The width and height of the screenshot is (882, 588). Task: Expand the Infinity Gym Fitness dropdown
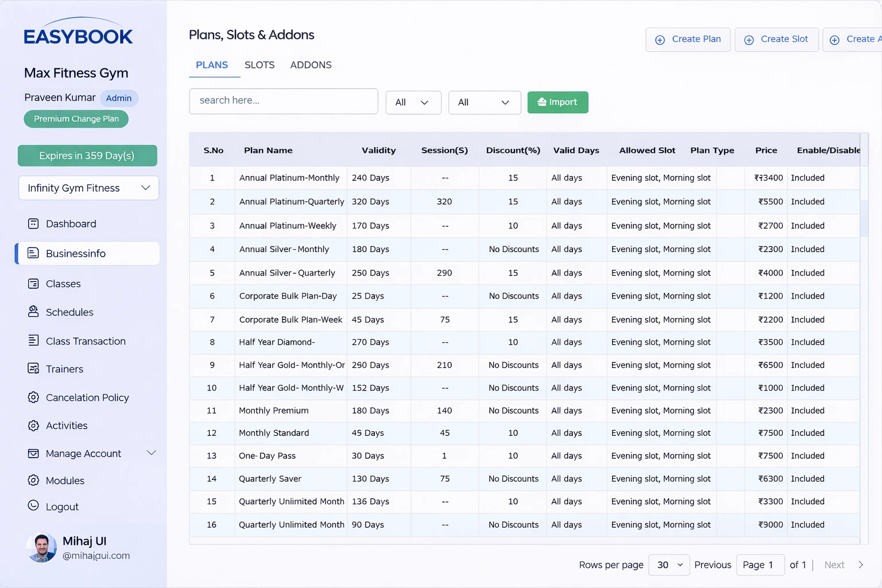tap(88, 188)
